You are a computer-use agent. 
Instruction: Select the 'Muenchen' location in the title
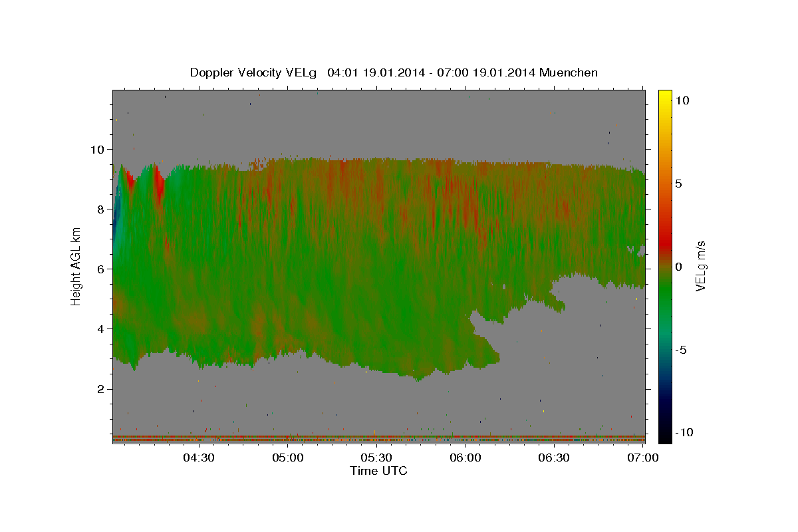(569, 72)
